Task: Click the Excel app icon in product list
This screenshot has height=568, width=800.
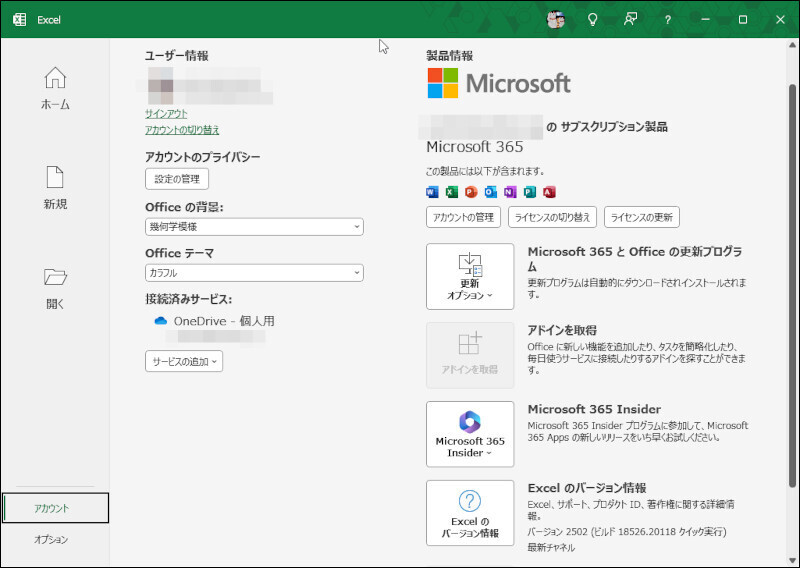Action: pos(452,192)
